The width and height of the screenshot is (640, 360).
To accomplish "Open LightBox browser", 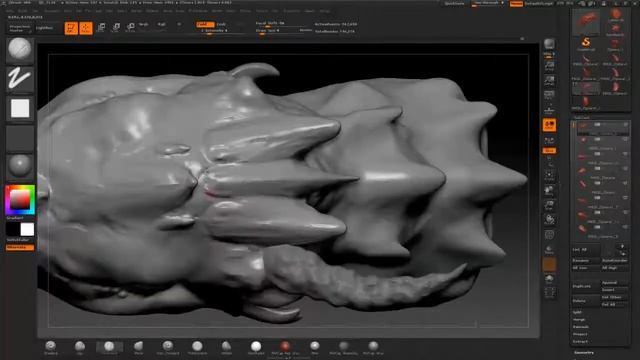I will (44, 28).
